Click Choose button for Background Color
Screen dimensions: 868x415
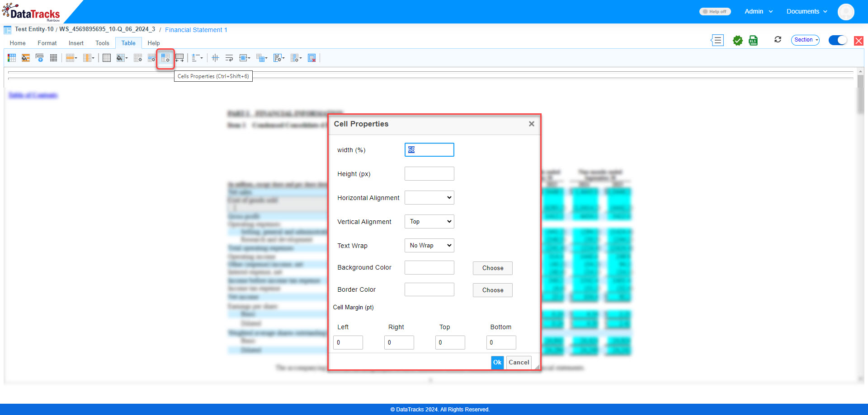click(x=493, y=268)
